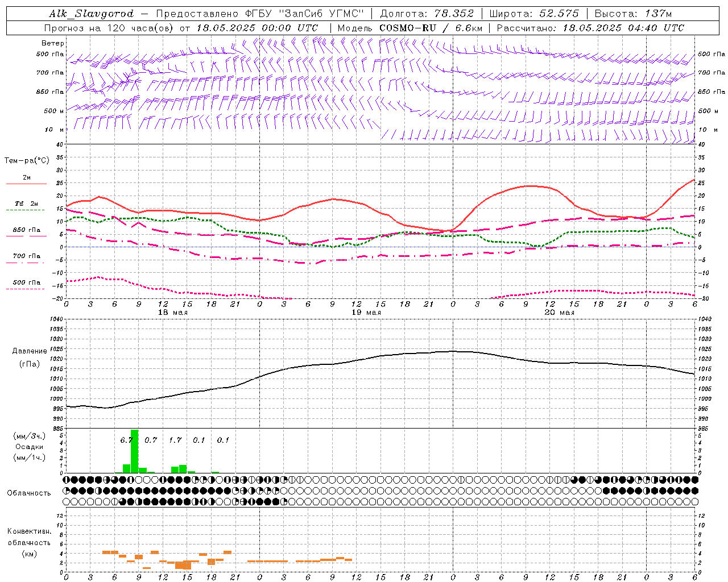Click the 12 km value on left convective axis

click(60, 516)
